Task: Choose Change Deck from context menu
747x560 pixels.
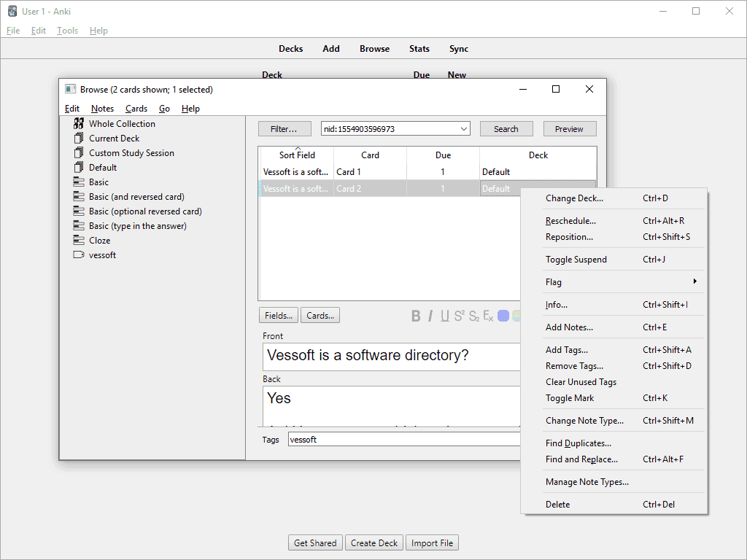Action: (x=614, y=198)
